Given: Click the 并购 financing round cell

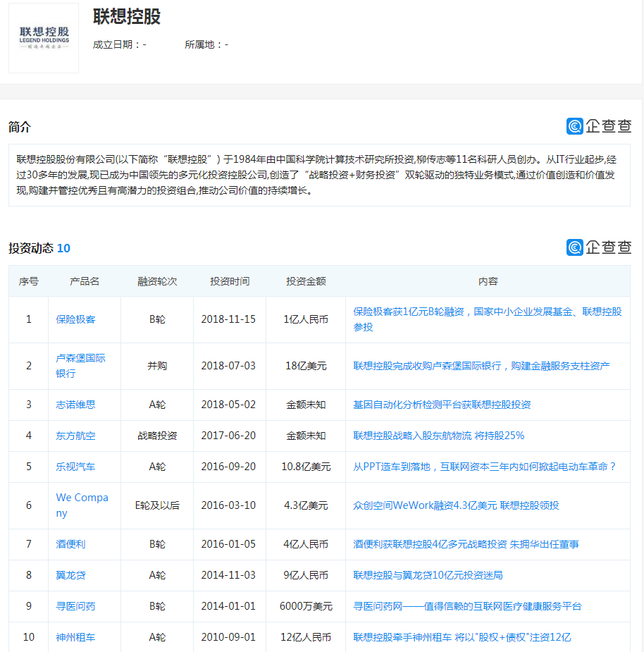Looking at the screenshot, I should (x=157, y=366).
